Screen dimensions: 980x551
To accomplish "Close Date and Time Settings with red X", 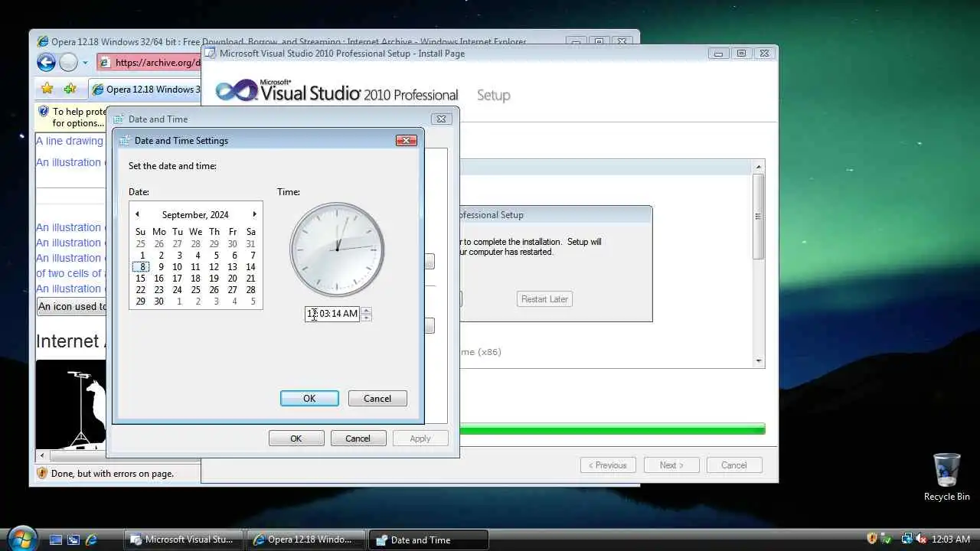I will tap(406, 140).
